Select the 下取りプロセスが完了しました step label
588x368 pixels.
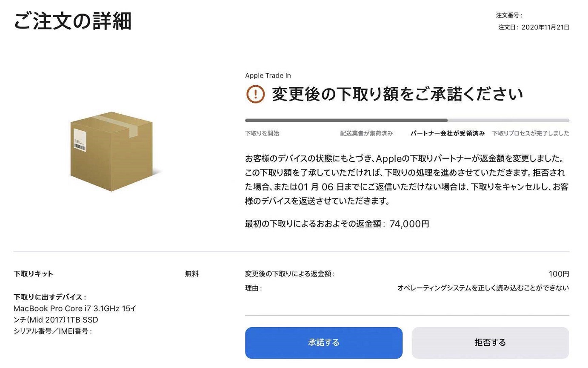(x=531, y=133)
